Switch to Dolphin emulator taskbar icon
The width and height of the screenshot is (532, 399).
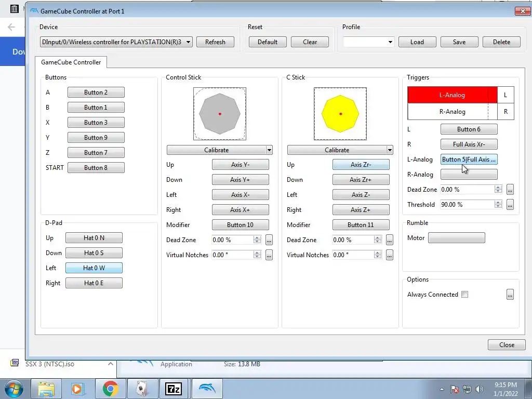[x=207, y=389]
